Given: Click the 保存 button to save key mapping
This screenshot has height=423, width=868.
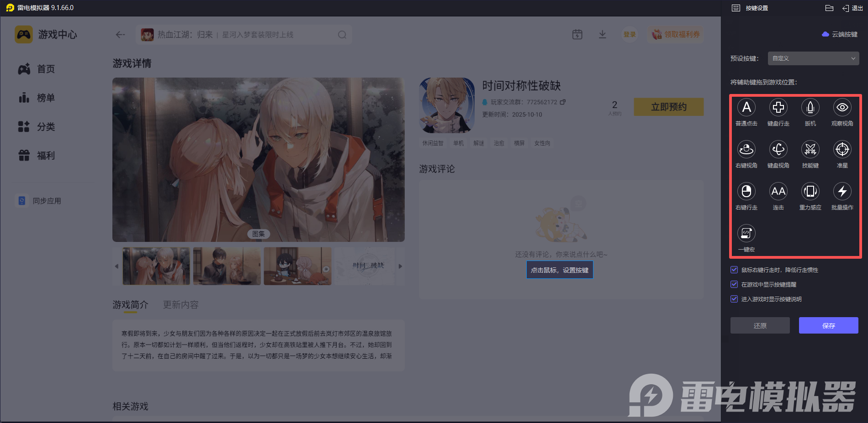Looking at the screenshot, I should coord(828,325).
